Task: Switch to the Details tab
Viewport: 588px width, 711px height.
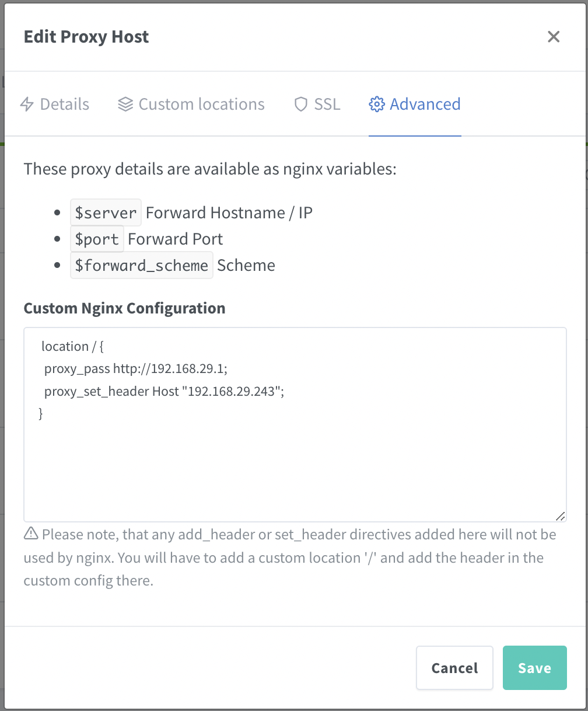Action: click(64, 104)
